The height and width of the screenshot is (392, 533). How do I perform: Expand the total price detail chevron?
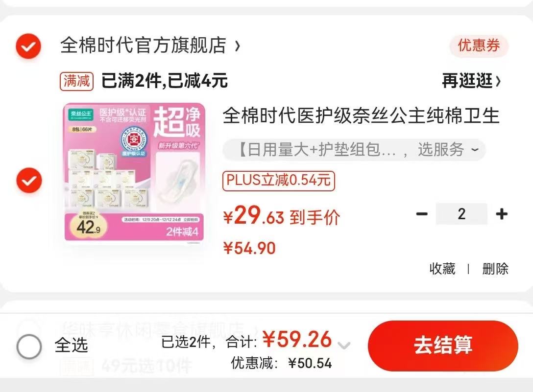coord(344,346)
